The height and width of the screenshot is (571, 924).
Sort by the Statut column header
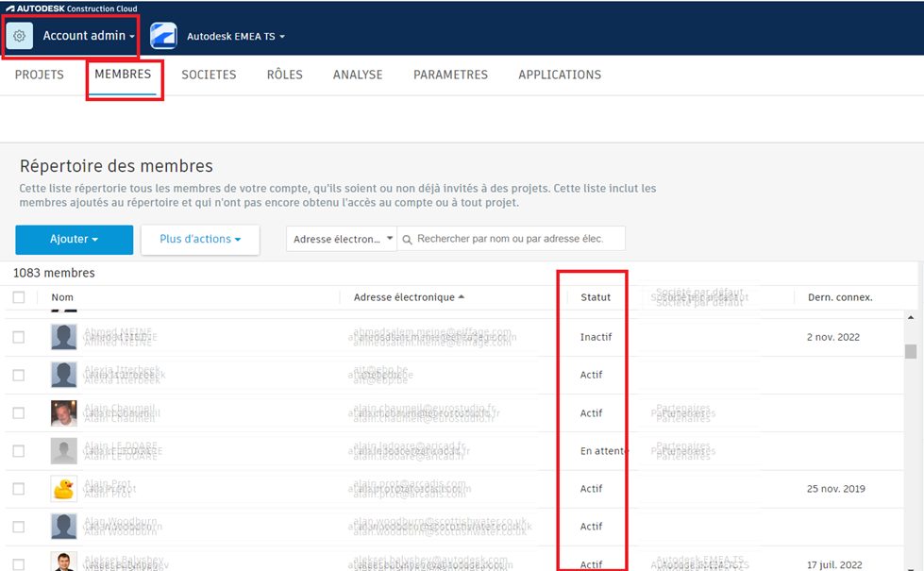[x=596, y=297]
